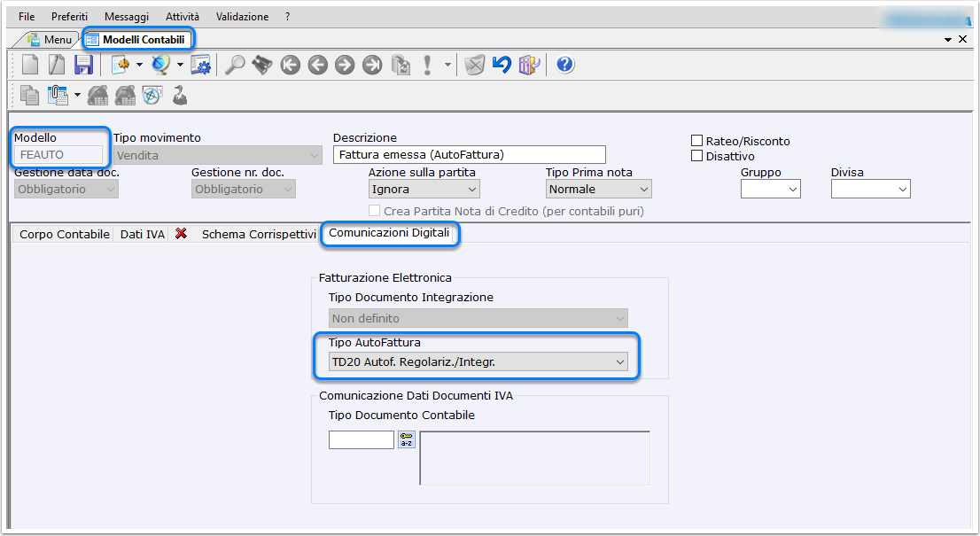This screenshot has height=536, width=980.
Task: Open help with blue question mark icon
Action: click(x=565, y=65)
